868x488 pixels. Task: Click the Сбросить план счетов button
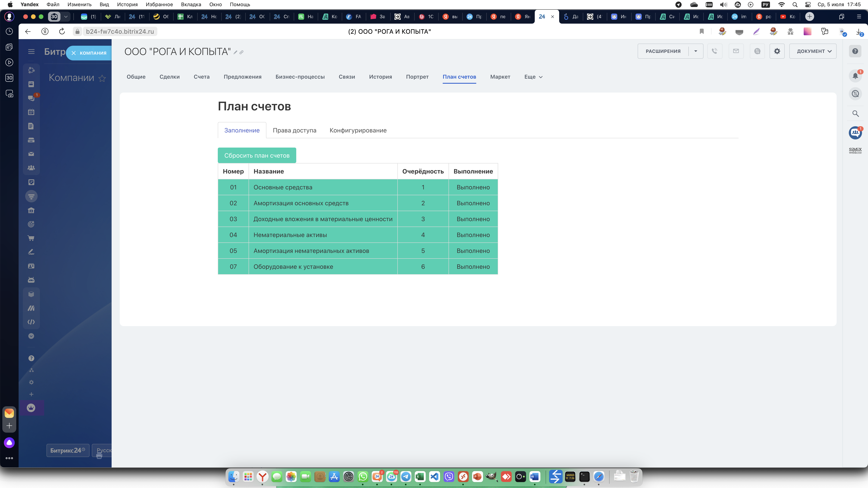point(257,155)
